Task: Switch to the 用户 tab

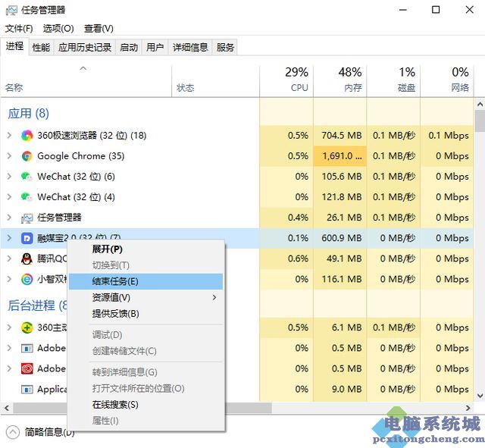Action: 155,47
